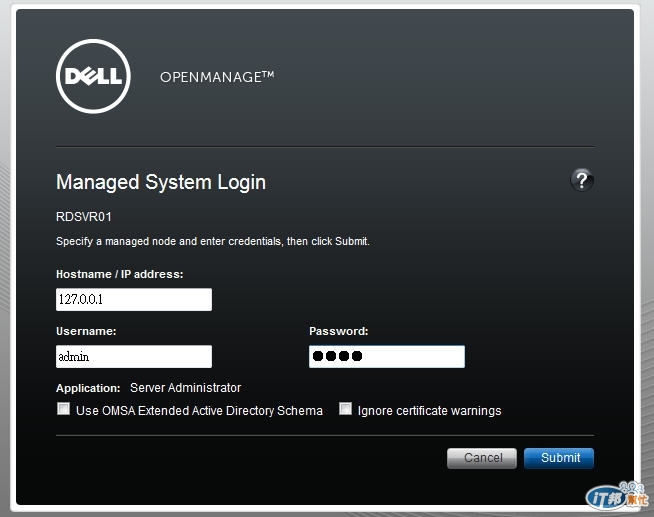The width and height of the screenshot is (654, 517).
Task: Click the Username label
Action: pos(86,331)
